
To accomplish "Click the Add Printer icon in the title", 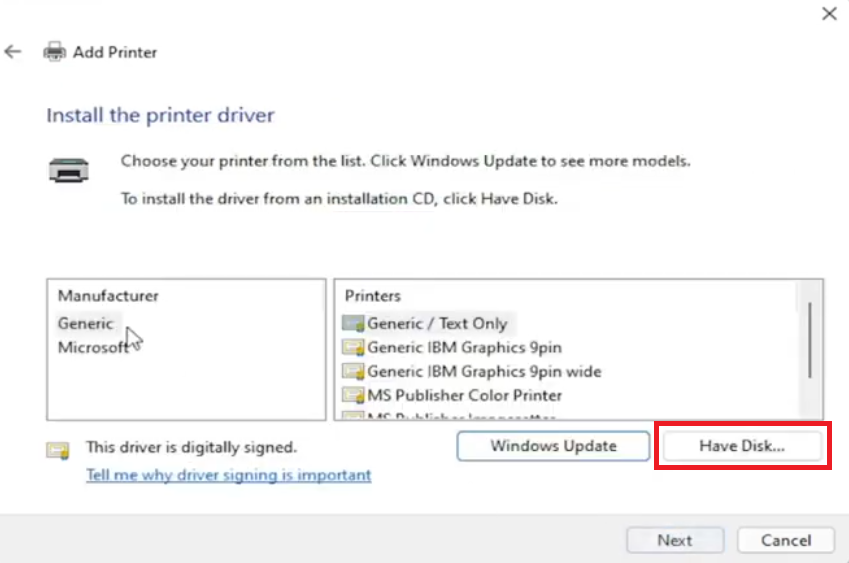I will (55, 52).
